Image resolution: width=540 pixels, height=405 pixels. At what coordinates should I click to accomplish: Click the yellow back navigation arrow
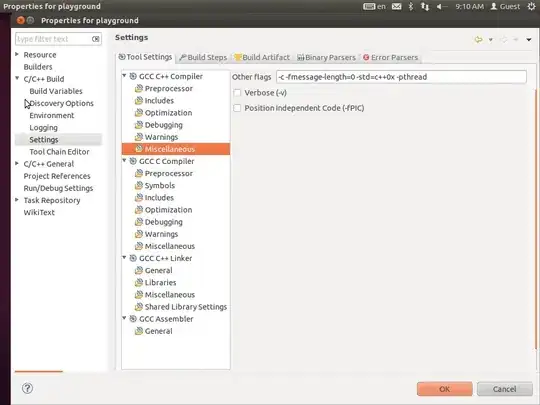click(479, 40)
